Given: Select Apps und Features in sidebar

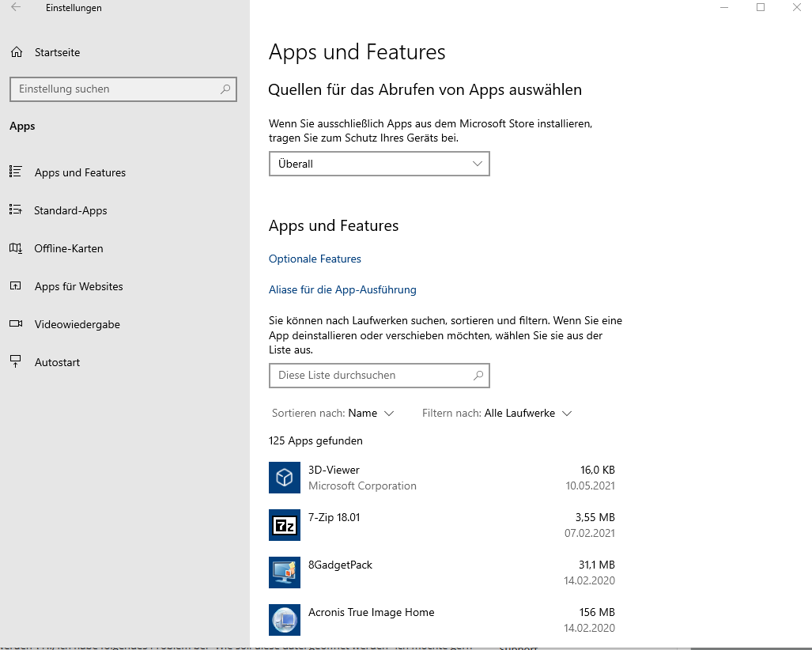Looking at the screenshot, I should click(81, 172).
